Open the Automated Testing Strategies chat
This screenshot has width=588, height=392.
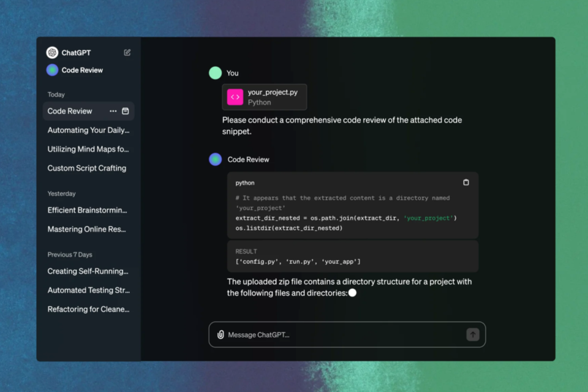(x=89, y=290)
